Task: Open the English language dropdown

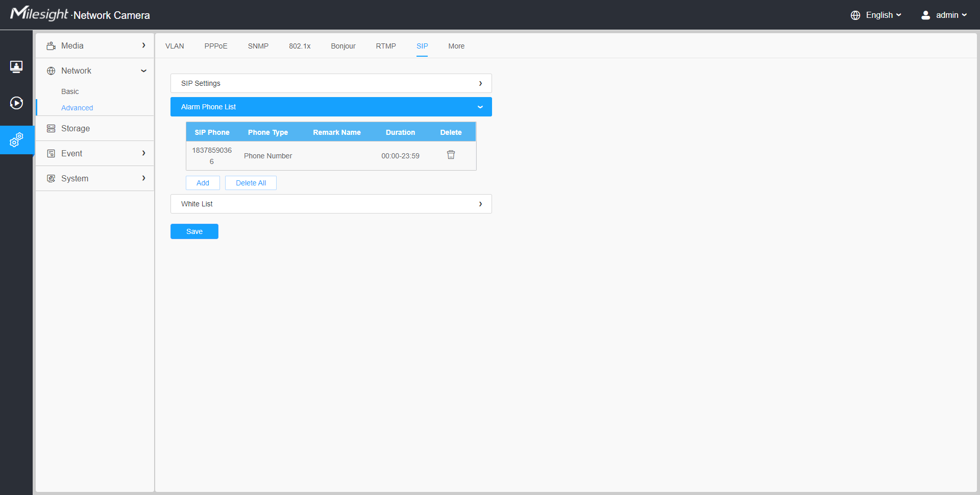Action: coord(883,15)
